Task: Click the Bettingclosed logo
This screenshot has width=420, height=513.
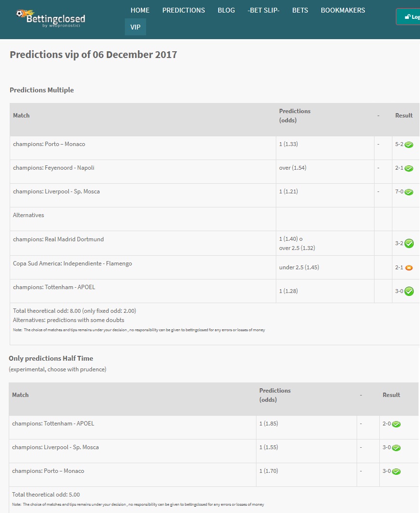Action: (50, 19)
